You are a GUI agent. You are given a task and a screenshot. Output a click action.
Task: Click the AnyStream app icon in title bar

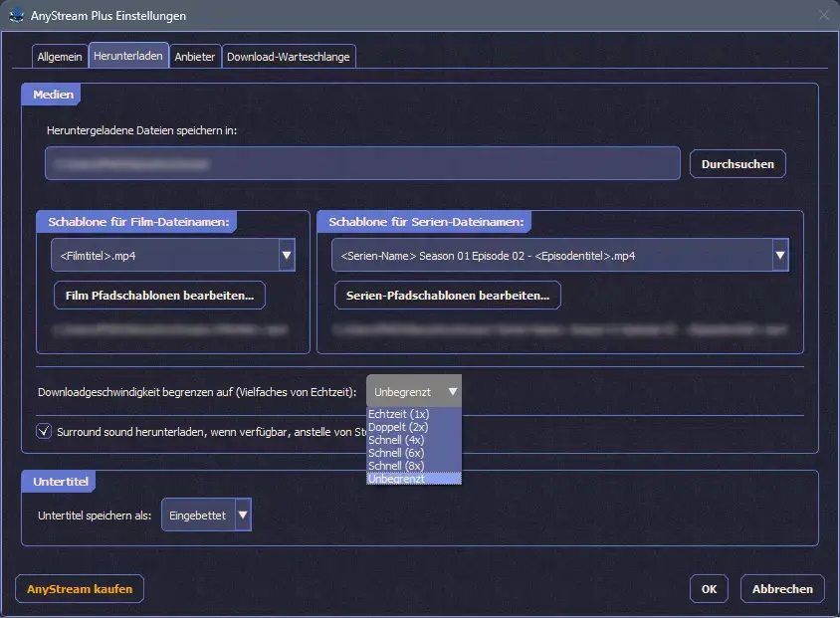click(x=16, y=15)
